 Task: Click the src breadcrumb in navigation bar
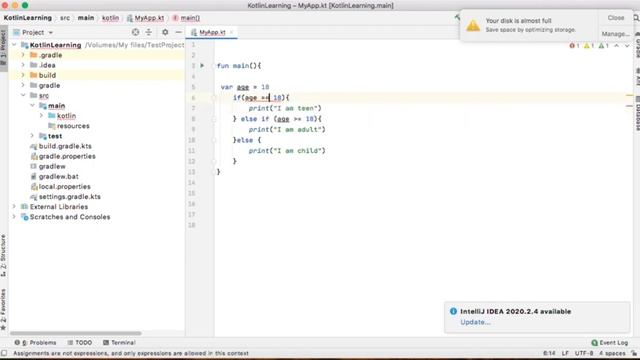pyautogui.click(x=65, y=18)
